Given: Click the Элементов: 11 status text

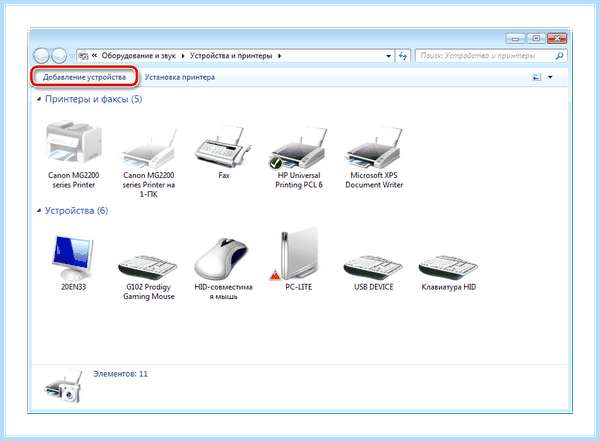Looking at the screenshot, I should 121,374.
